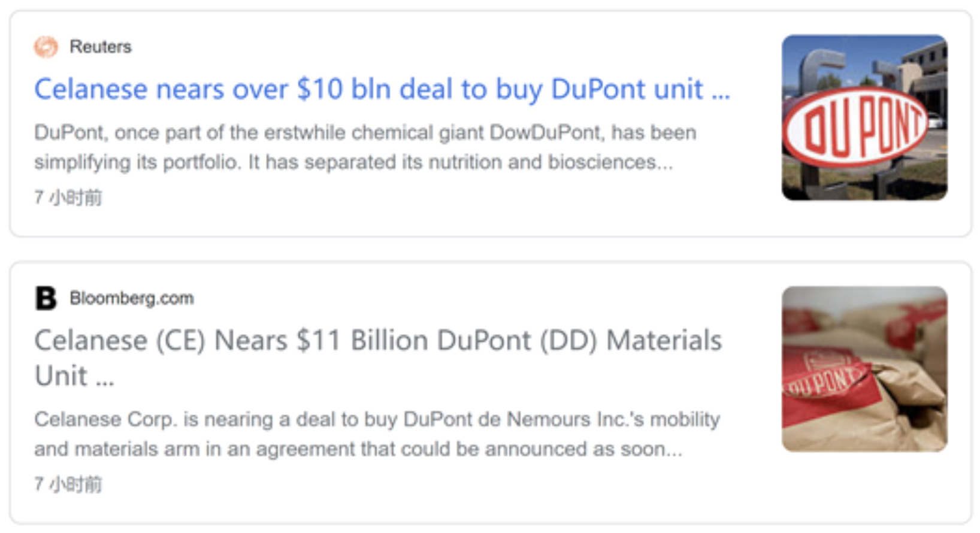Click the Bloomberg article timestamp 7 小时前

point(68,484)
